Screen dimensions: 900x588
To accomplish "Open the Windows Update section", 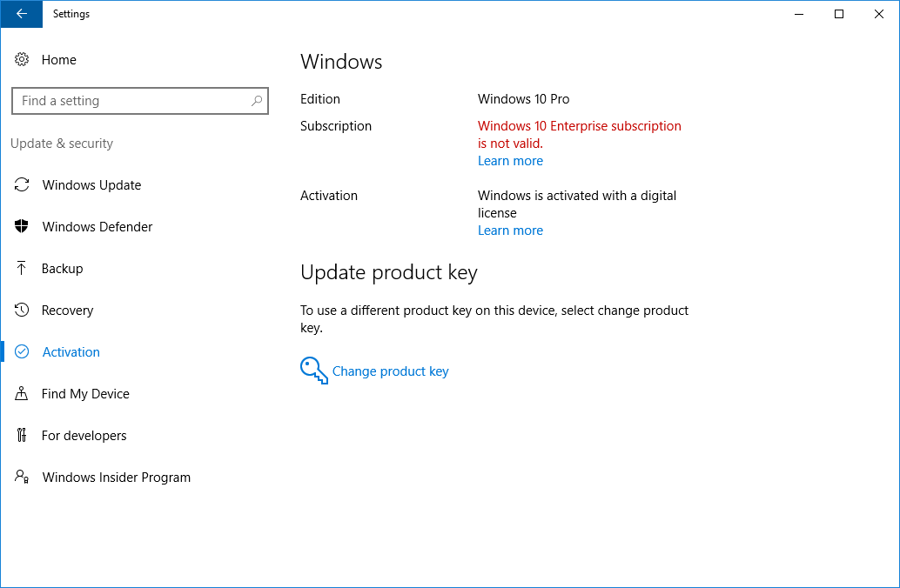I will click(x=91, y=185).
